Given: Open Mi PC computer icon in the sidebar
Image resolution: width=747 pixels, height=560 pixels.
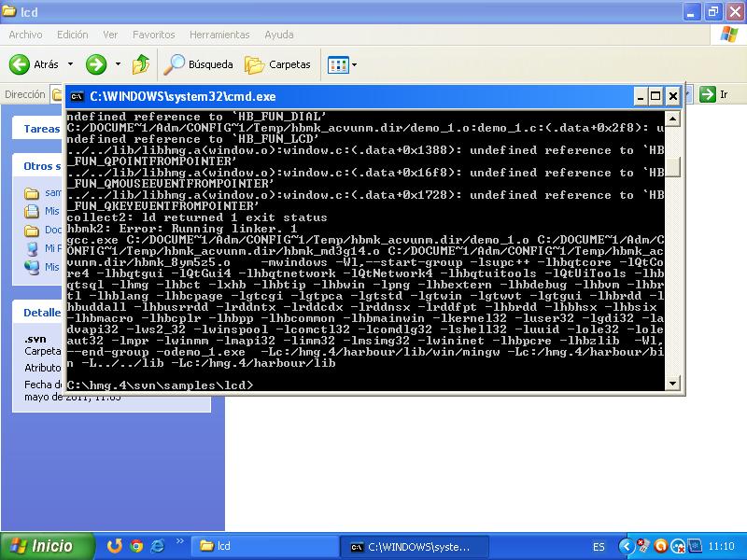Looking at the screenshot, I should (32, 248).
